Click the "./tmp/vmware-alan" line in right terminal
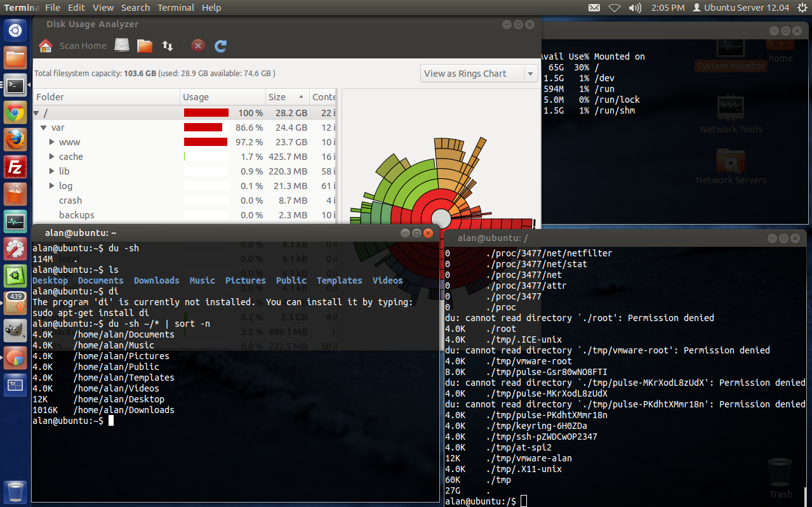Screen dimensions: 812x507 tap(529, 458)
